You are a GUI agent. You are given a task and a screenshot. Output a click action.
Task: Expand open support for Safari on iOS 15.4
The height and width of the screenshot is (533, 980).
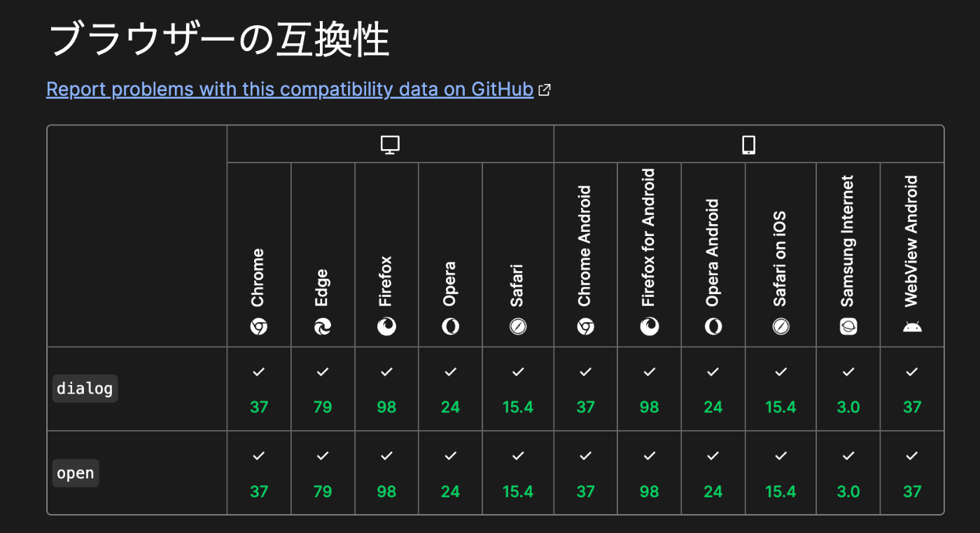click(x=780, y=473)
